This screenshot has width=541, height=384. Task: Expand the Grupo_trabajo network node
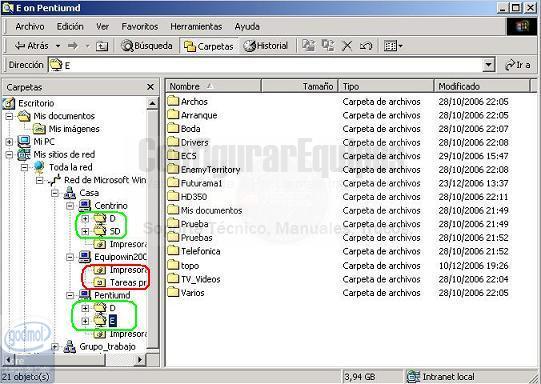[55, 346]
